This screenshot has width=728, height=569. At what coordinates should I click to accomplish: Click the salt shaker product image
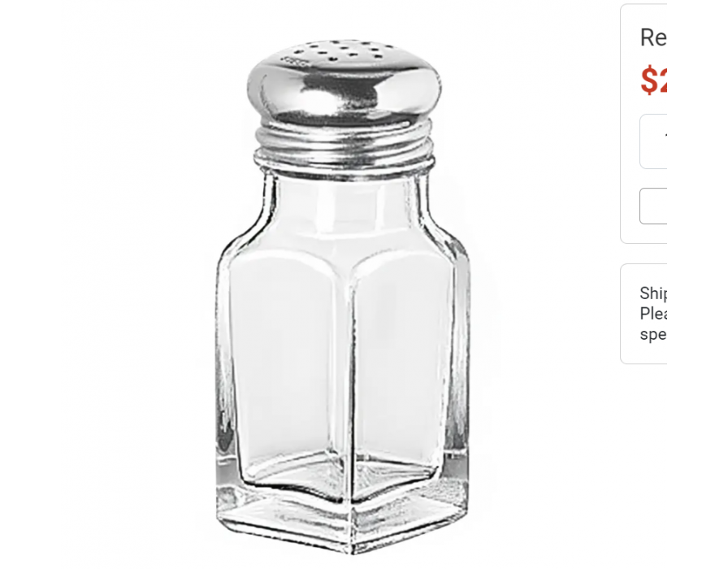343,298
